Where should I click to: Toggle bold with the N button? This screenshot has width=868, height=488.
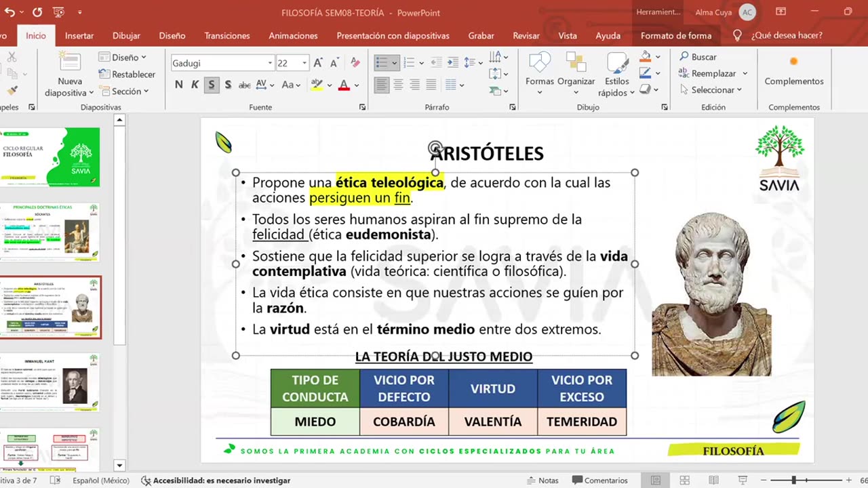tap(179, 85)
